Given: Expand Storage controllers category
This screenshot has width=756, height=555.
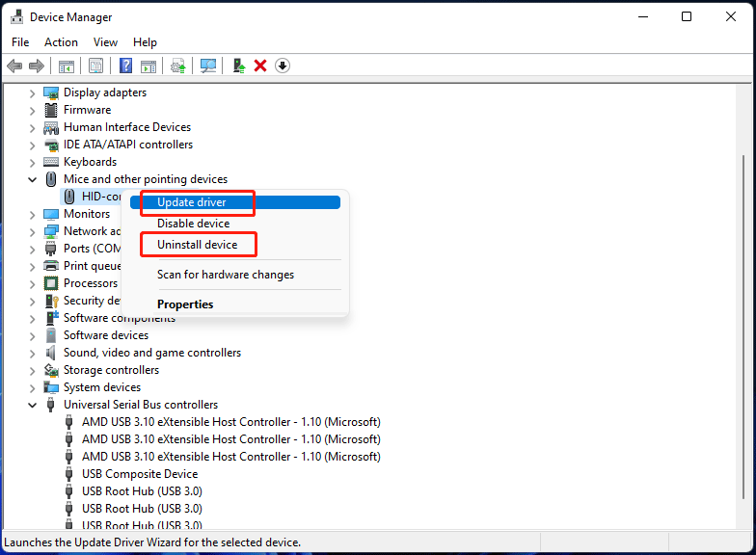Looking at the screenshot, I should (x=33, y=370).
